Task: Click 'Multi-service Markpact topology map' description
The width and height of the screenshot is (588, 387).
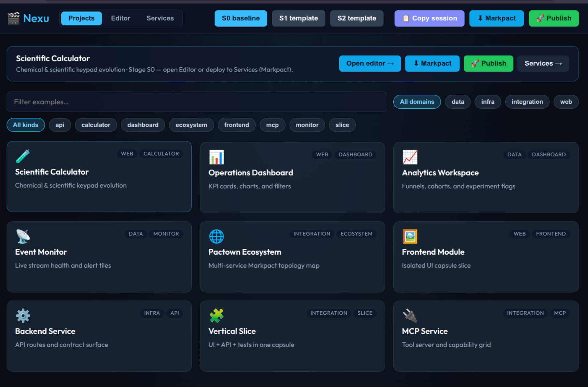Action: tap(264, 266)
